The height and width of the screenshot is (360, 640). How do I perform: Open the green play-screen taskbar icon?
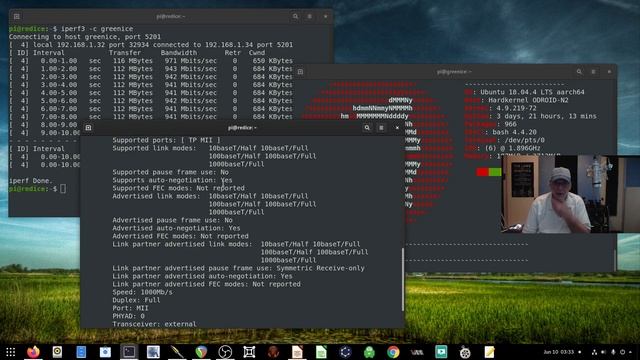point(441,352)
